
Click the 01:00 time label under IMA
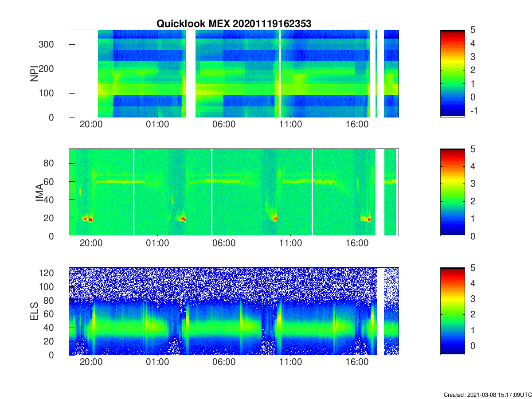[x=158, y=243]
